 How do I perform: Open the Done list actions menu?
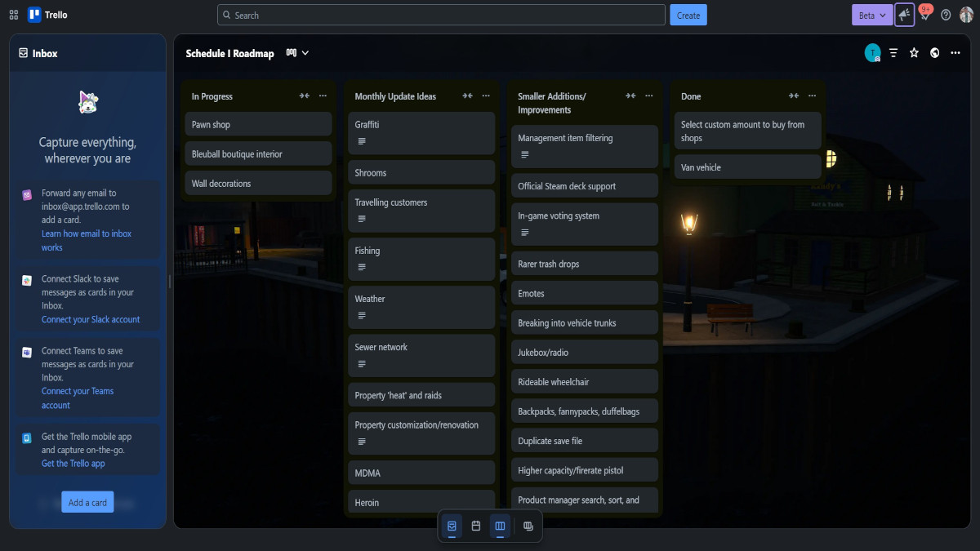(813, 96)
